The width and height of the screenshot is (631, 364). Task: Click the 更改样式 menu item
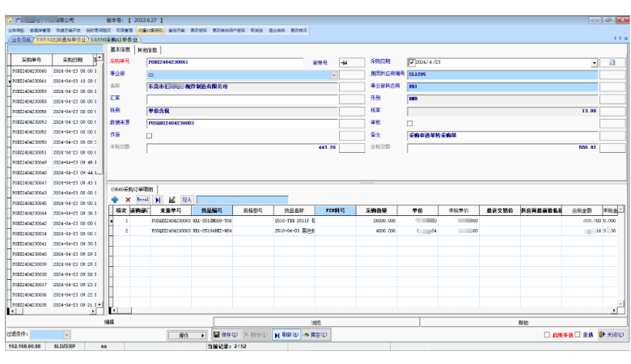[299, 30]
